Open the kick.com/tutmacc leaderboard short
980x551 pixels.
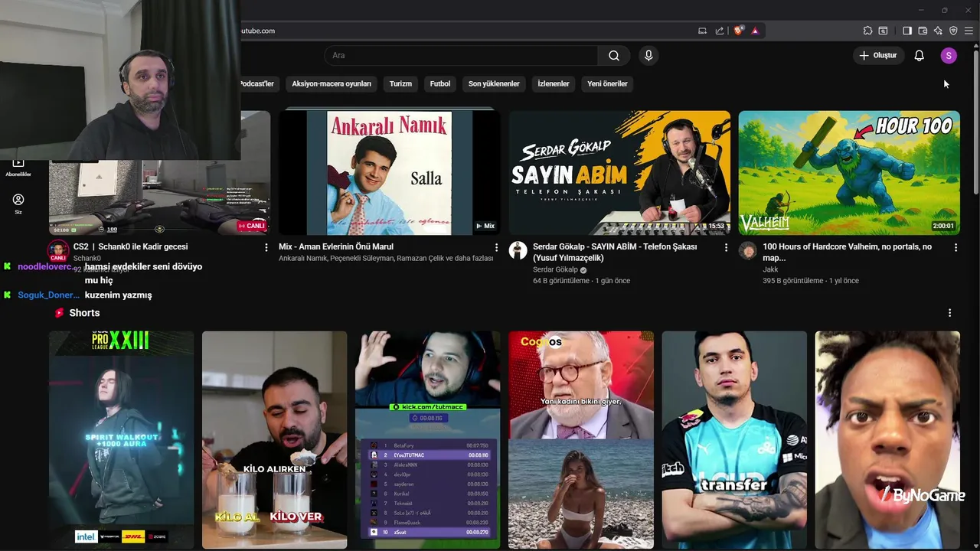click(428, 440)
